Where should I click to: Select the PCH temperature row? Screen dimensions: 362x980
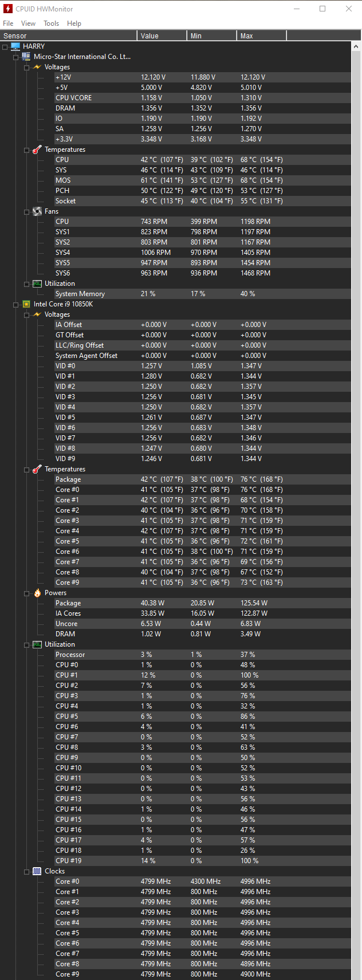(x=203, y=191)
